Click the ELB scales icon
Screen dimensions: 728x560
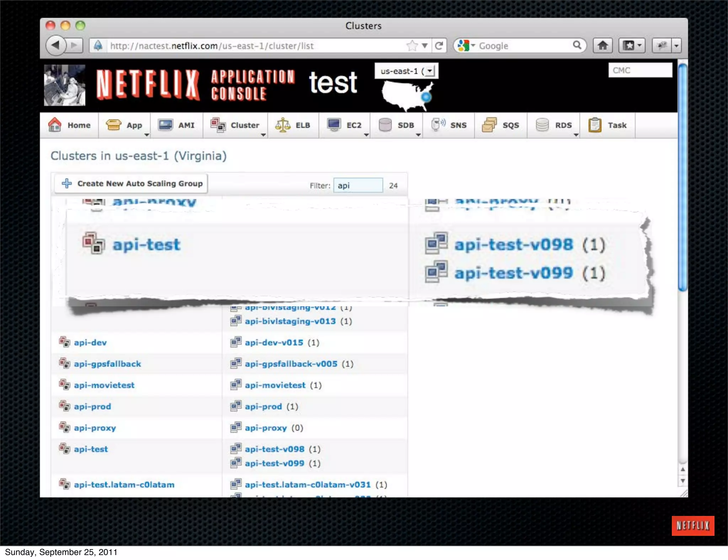282,125
